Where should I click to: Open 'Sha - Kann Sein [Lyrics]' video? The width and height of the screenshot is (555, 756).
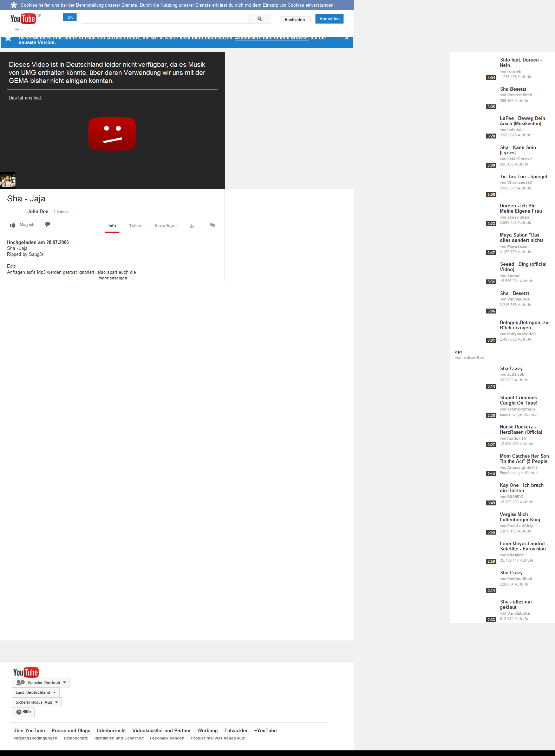pos(518,150)
